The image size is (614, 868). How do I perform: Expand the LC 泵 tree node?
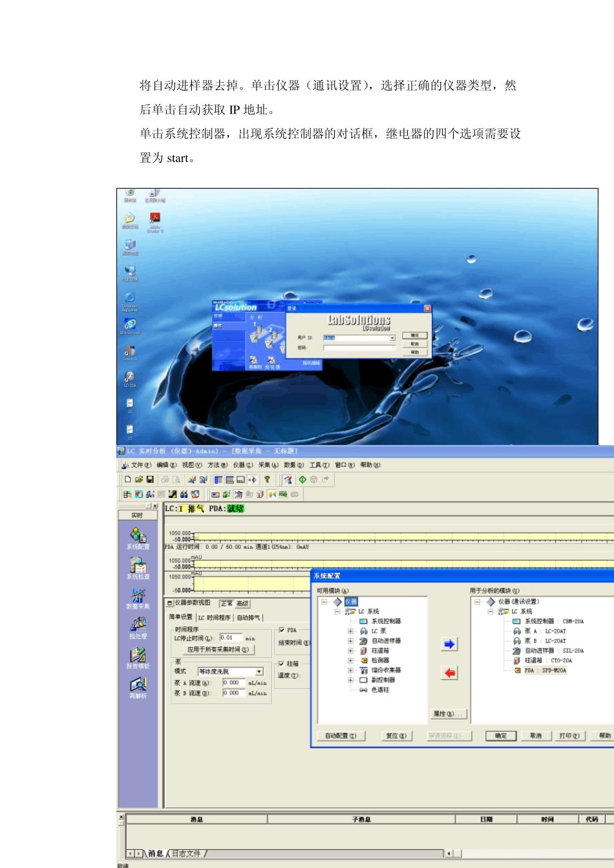(x=350, y=631)
